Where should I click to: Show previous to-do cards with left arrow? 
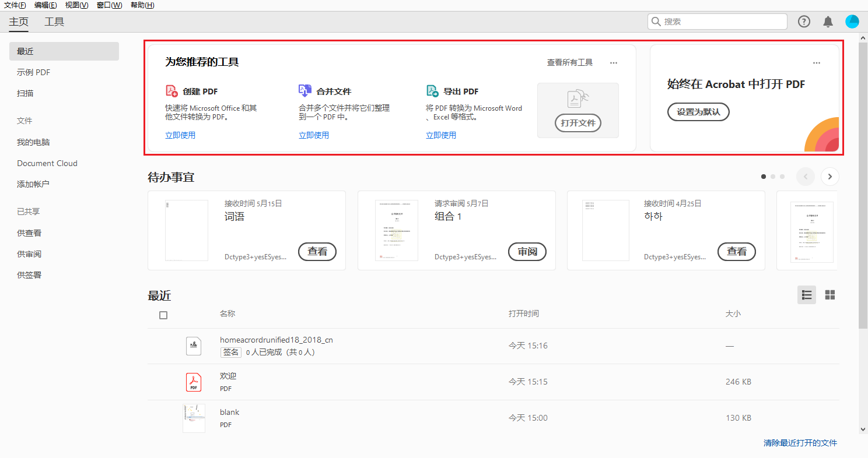(806, 176)
